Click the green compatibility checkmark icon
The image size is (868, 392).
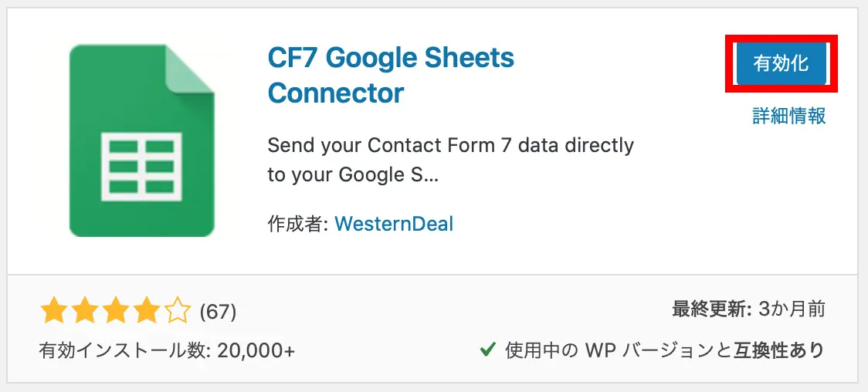click(487, 350)
